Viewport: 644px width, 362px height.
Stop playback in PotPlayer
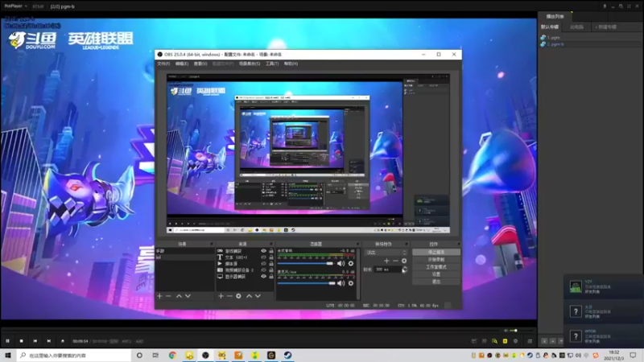point(22,341)
